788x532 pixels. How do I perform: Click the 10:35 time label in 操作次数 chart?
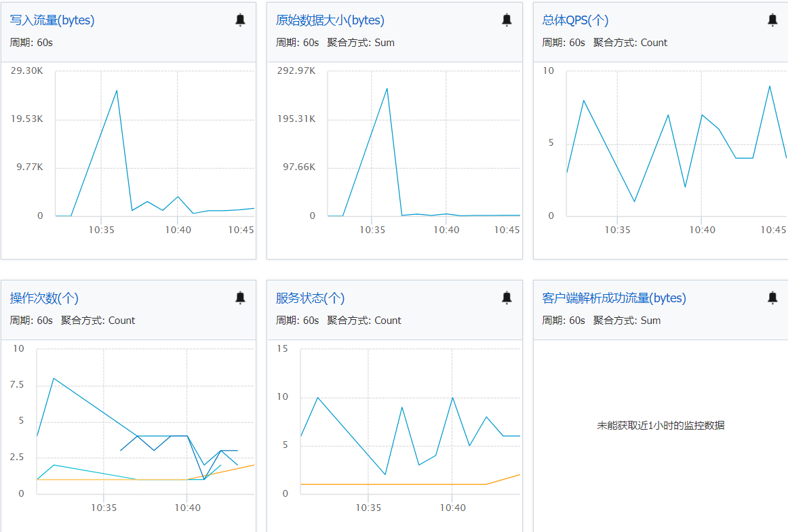pos(104,508)
